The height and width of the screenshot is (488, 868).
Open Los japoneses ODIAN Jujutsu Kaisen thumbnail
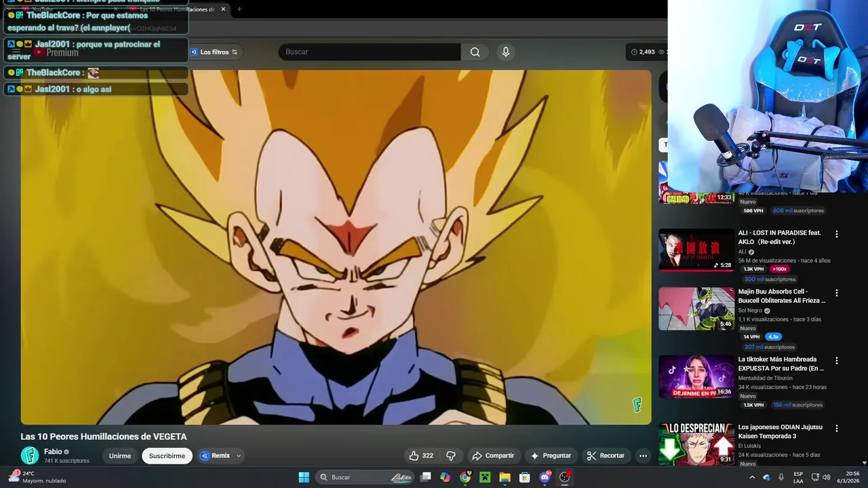(696, 444)
